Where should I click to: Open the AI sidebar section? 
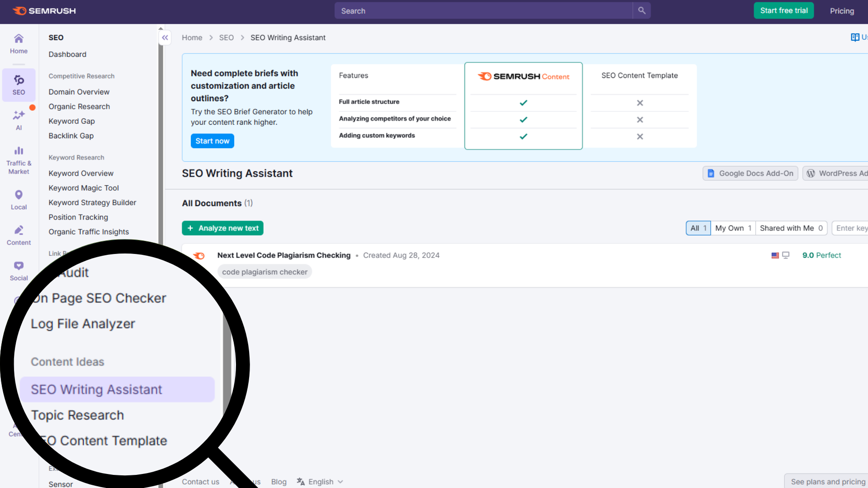pyautogui.click(x=19, y=120)
